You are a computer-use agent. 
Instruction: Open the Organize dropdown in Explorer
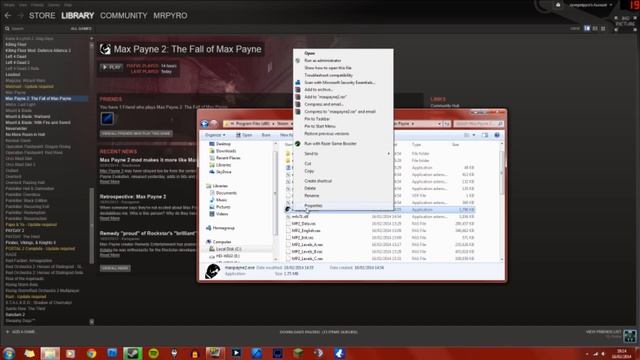click(215, 135)
